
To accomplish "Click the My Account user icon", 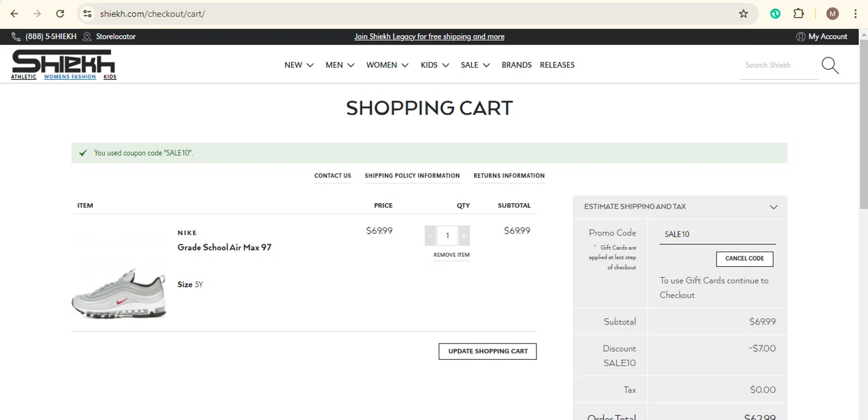I will pyautogui.click(x=801, y=36).
